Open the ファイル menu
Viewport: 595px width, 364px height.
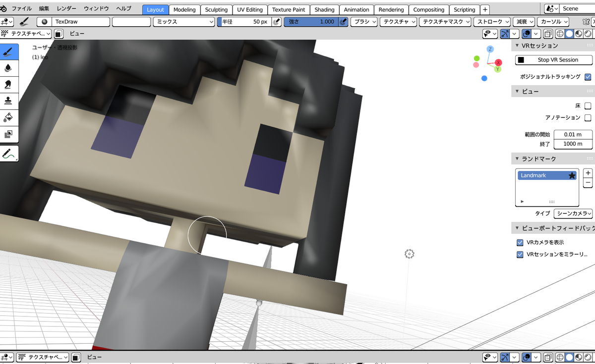21,9
